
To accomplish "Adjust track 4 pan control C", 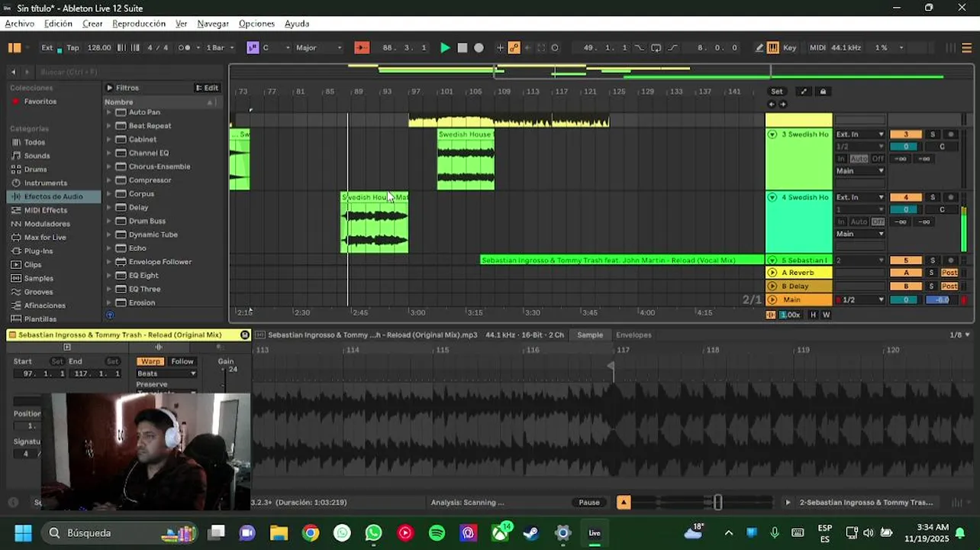I will click(x=942, y=209).
